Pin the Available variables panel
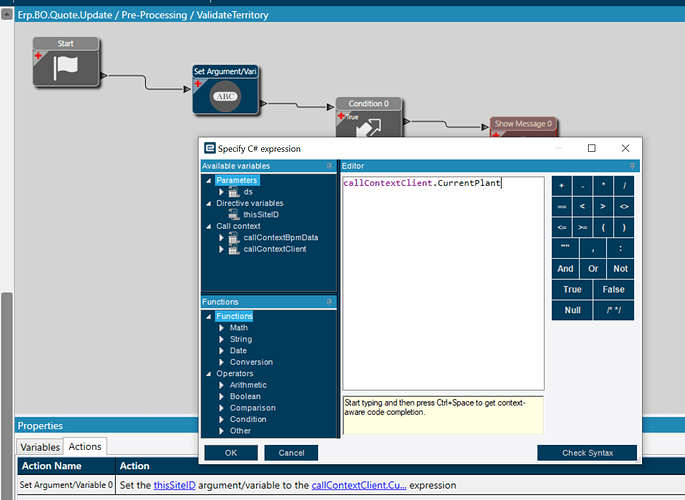This screenshot has height=500, width=685. [329, 166]
